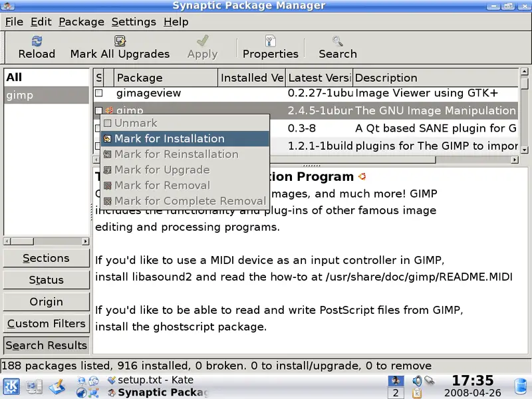Sort by Latest Version column header

[x=319, y=78]
